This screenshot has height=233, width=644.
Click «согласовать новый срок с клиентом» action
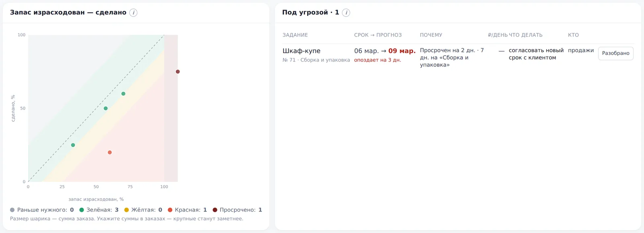point(536,54)
